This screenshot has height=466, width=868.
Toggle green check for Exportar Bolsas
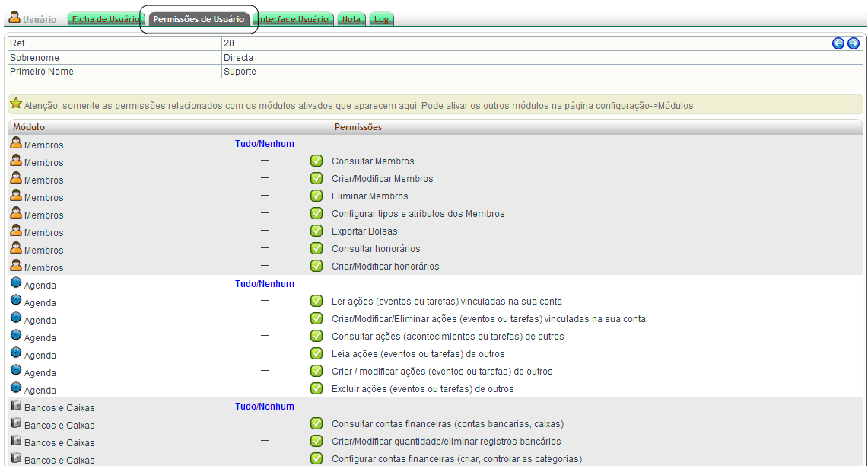click(x=316, y=231)
